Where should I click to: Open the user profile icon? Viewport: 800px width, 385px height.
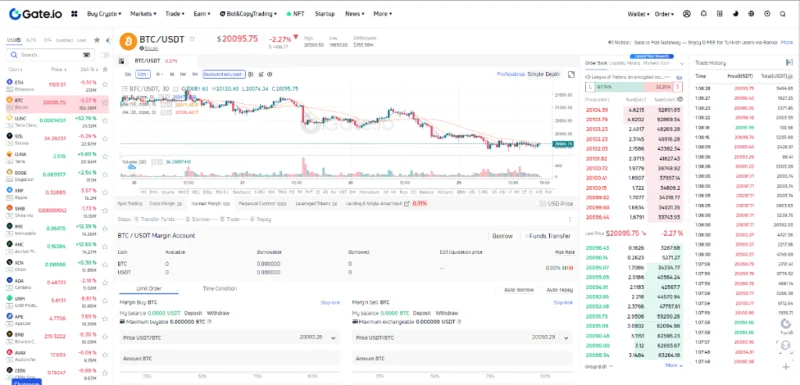pos(687,14)
